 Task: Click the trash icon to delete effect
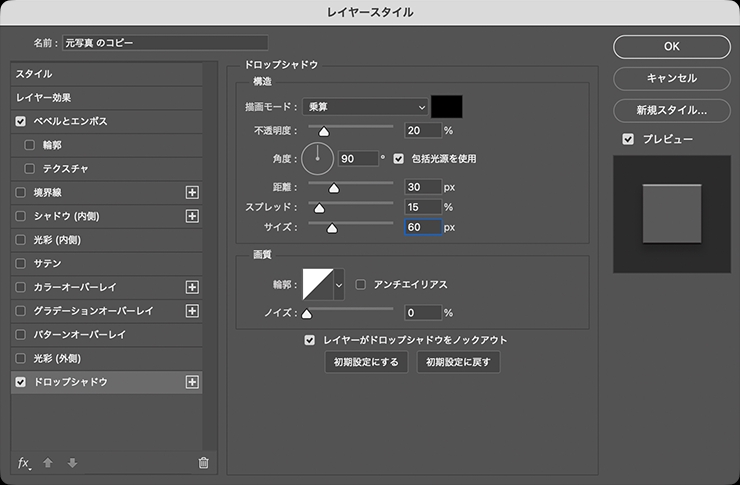click(203, 462)
